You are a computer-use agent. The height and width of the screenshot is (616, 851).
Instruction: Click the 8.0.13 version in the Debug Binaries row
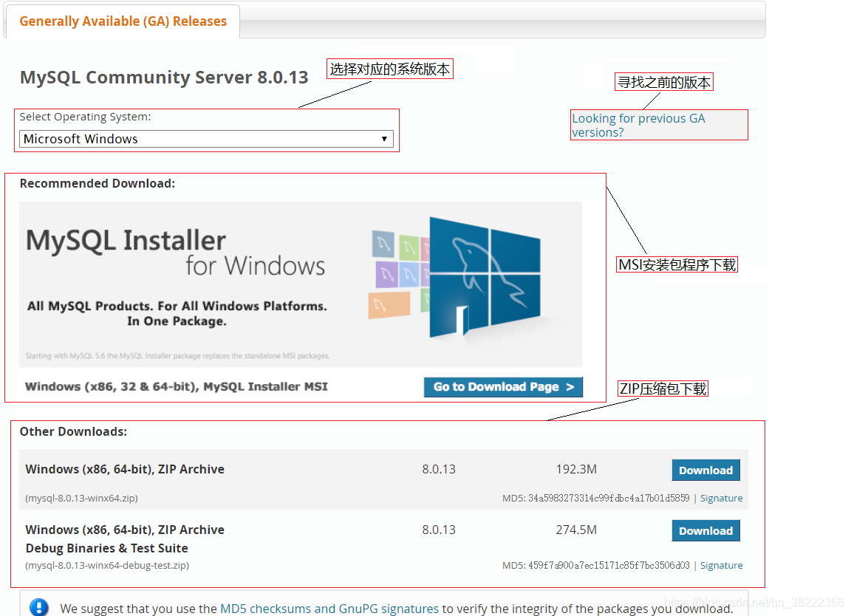[439, 530]
